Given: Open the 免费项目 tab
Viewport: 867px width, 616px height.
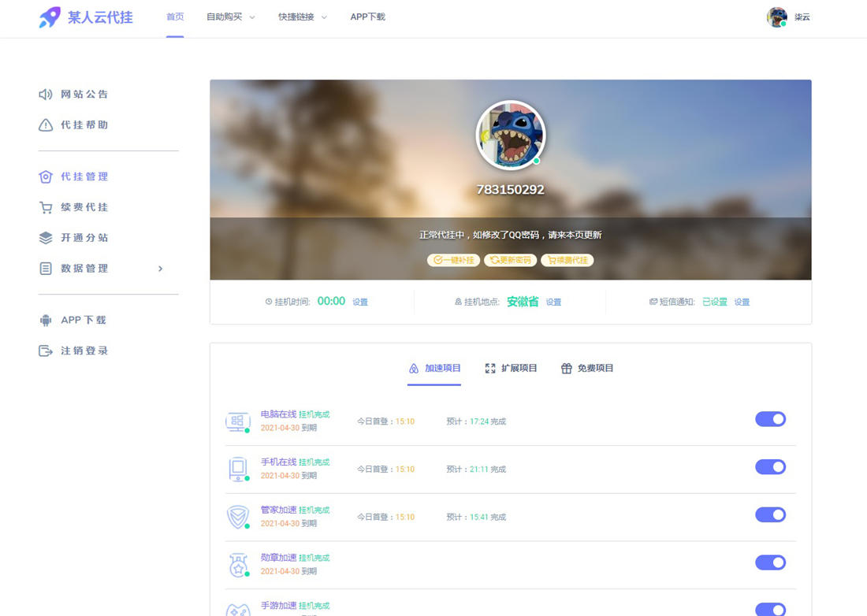Looking at the screenshot, I should click(586, 368).
